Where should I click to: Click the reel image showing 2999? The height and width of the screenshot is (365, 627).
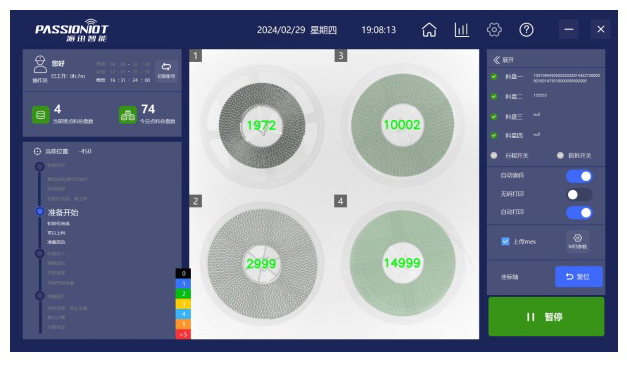coord(262,263)
